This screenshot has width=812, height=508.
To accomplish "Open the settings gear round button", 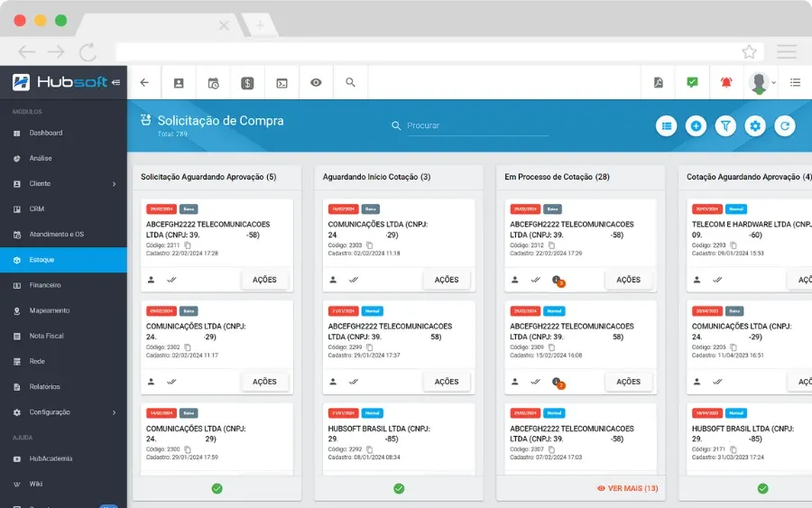I will click(x=755, y=125).
